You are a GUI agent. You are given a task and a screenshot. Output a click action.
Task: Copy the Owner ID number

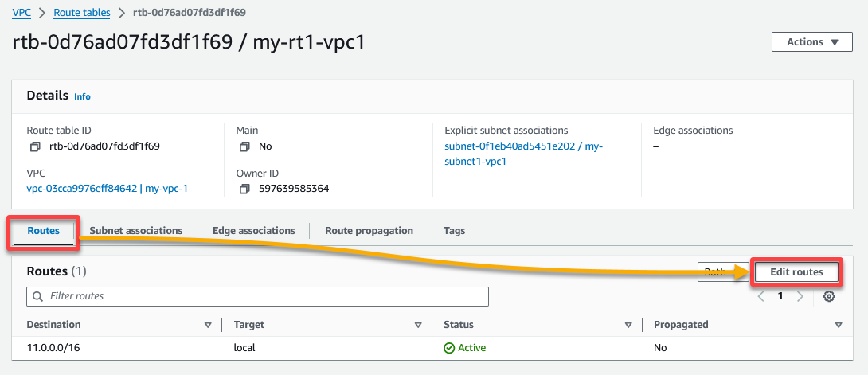point(244,189)
